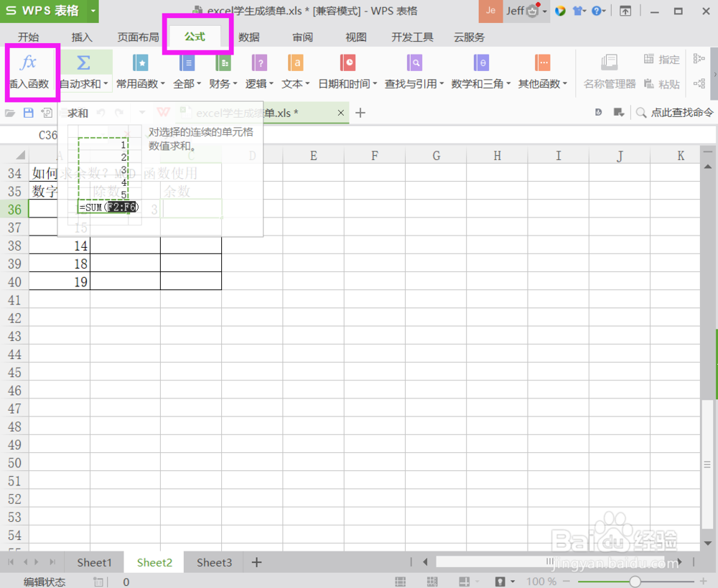Open the 云服务 ribbon tab
The image size is (718, 588).
coord(469,37)
